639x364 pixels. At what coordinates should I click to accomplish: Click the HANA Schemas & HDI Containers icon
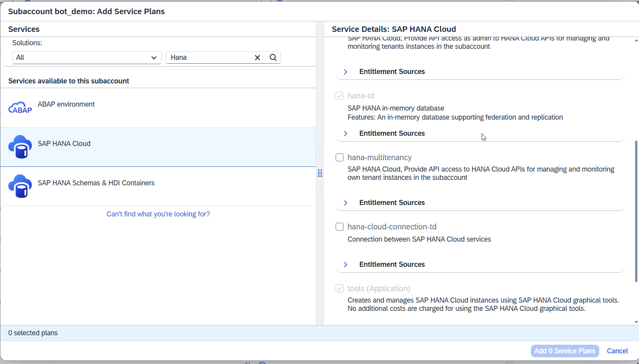[x=20, y=186]
